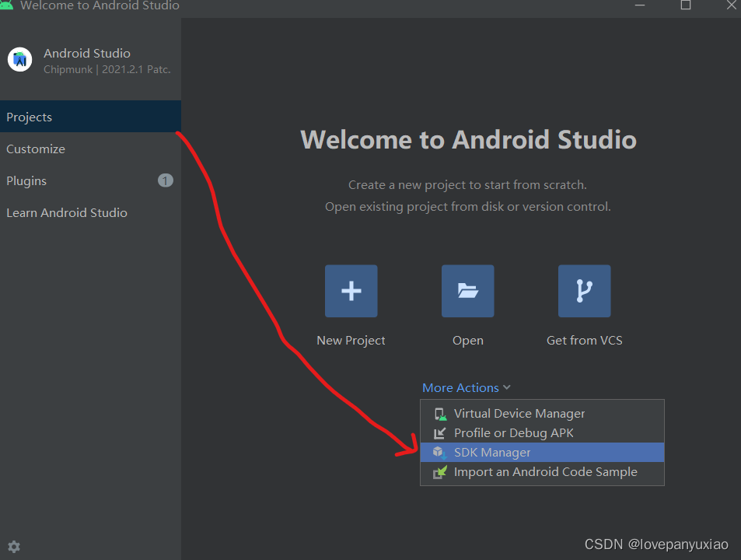Click the Get from VCS branch icon

[x=585, y=291]
